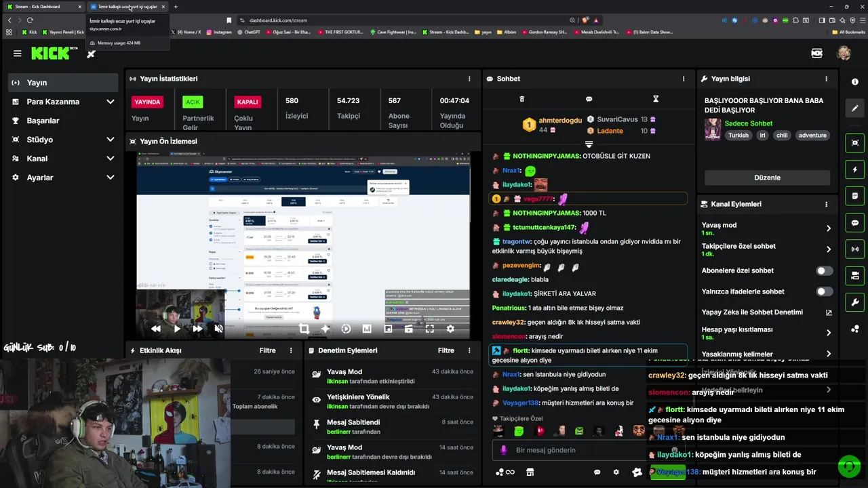Click the camera icon in right sidebar
Image resolution: width=868 pixels, height=488 pixels.
click(854, 276)
